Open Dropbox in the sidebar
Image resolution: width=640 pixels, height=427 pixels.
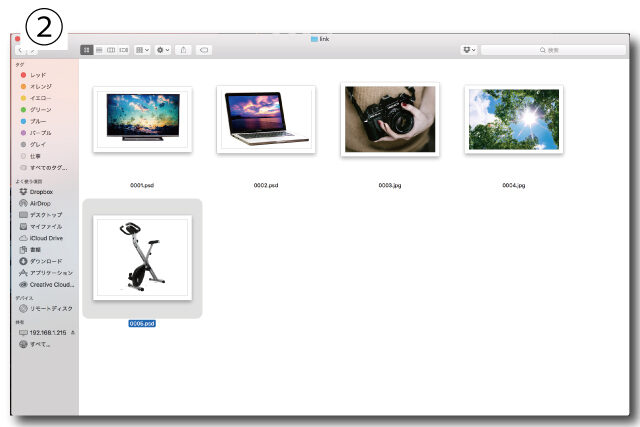[40, 191]
